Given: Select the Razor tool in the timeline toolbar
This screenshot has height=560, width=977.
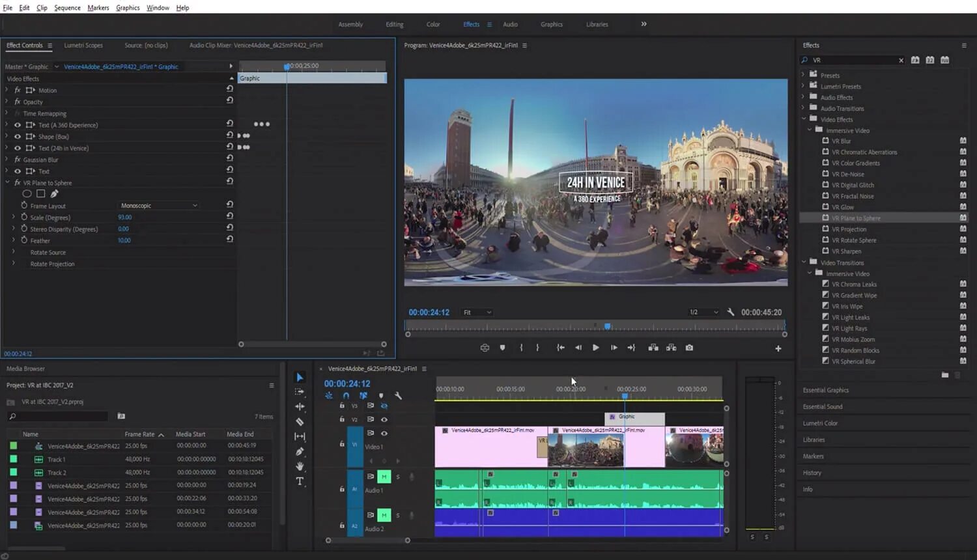Looking at the screenshot, I should (x=300, y=422).
